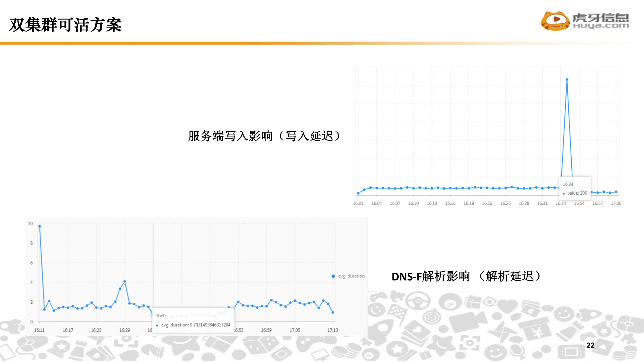The height and width of the screenshot is (362, 644).
Task: Click the peak data point at 16:34
Action: click(567, 80)
